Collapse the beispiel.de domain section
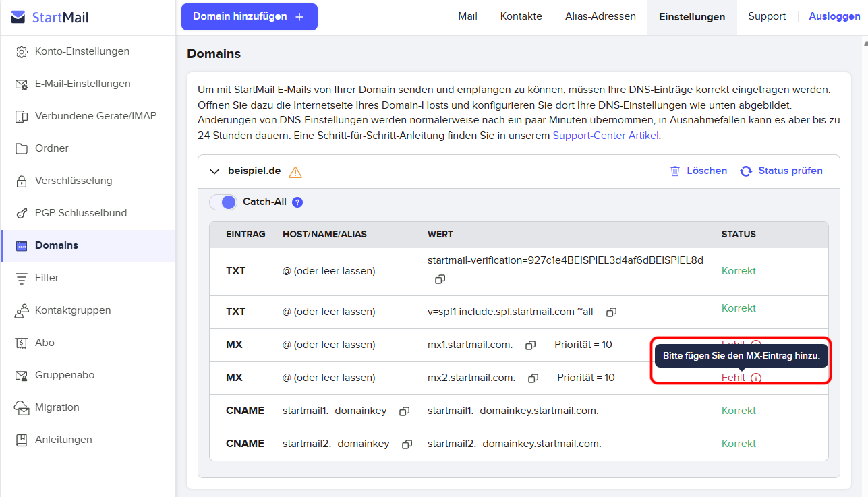 point(214,171)
